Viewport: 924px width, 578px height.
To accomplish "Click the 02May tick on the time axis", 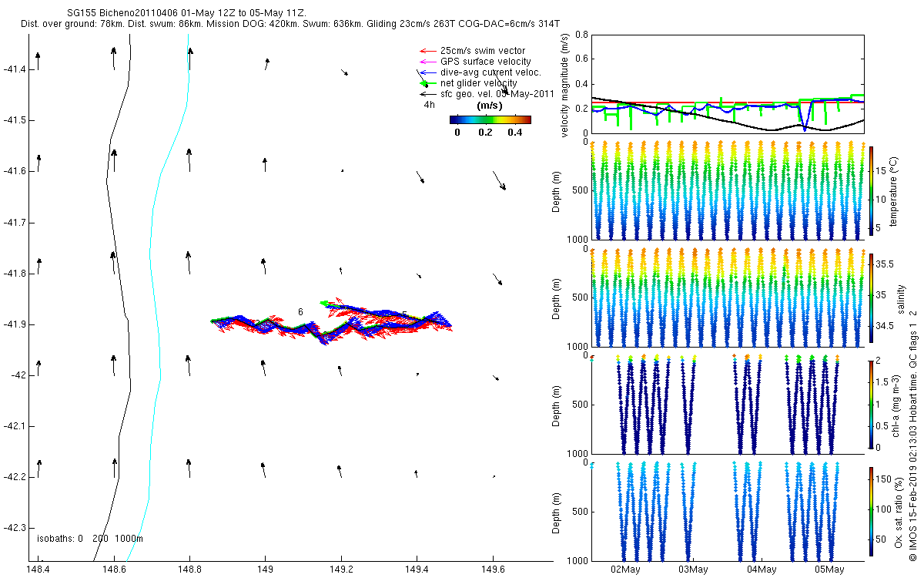I will coord(625,570).
